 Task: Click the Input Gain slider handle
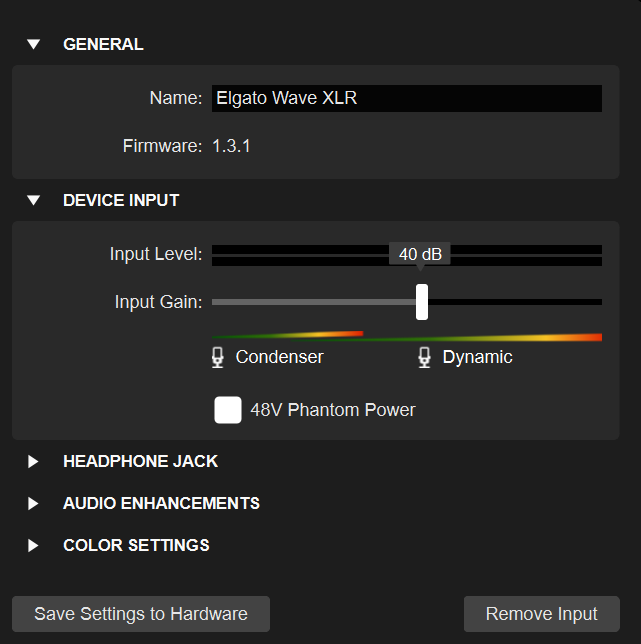[x=422, y=302]
